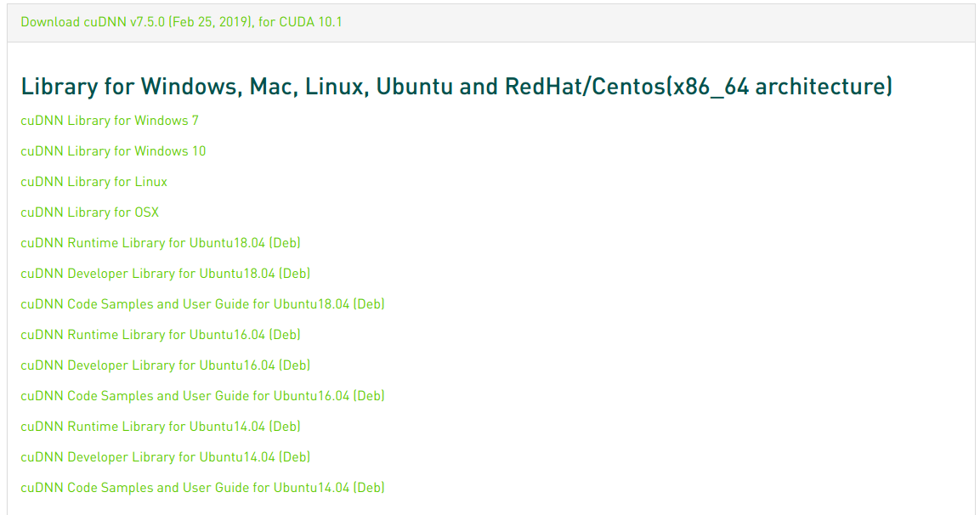980x515 pixels.
Task: Open Code Samples and User Guide for Ubuntu14.04
Action: (202, 488)
